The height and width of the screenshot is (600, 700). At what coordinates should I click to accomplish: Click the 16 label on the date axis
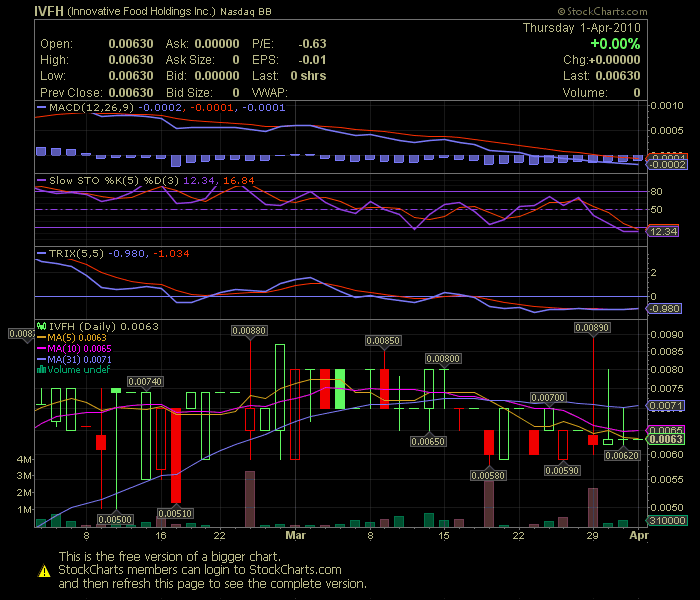pyautogui.click(x=160, y=535)
